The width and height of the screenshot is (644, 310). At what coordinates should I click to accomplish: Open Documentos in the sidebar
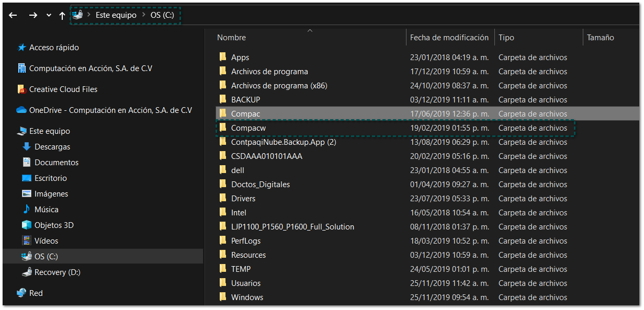(57, 163)
